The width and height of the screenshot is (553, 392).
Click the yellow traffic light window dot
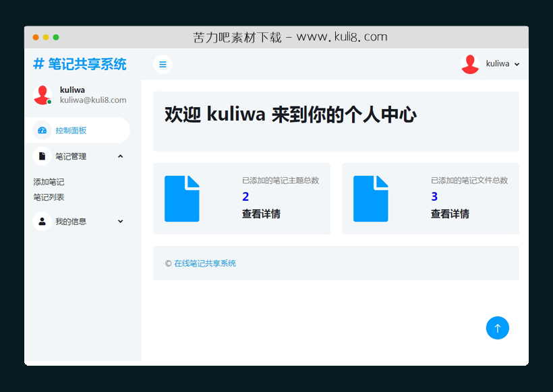click(x=47, y=36)
